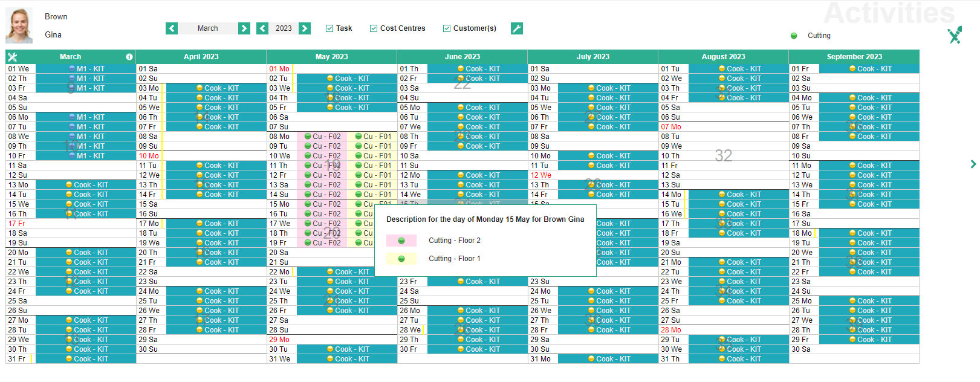Click the March month field

(x=208, y=28)
